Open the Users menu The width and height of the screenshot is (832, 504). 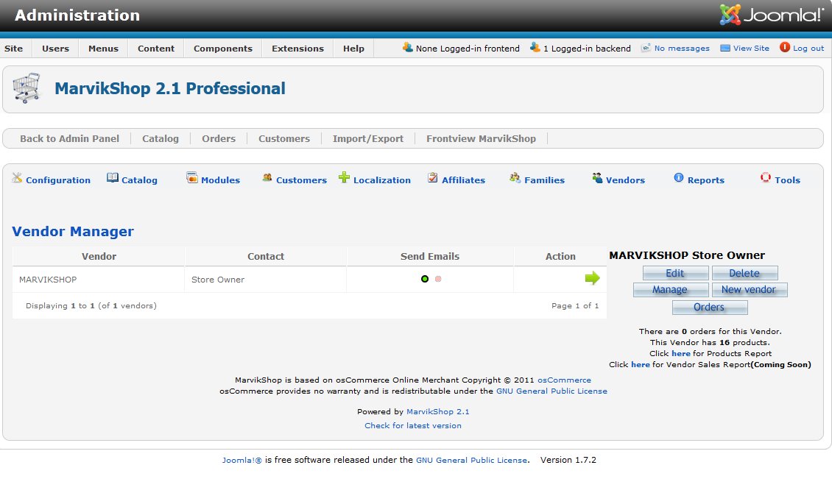55,49
